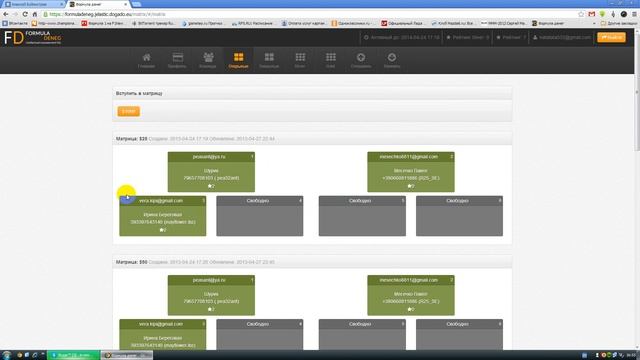Click the Активный до date in header
Viewport: 640px width, 360px height.
402,37
